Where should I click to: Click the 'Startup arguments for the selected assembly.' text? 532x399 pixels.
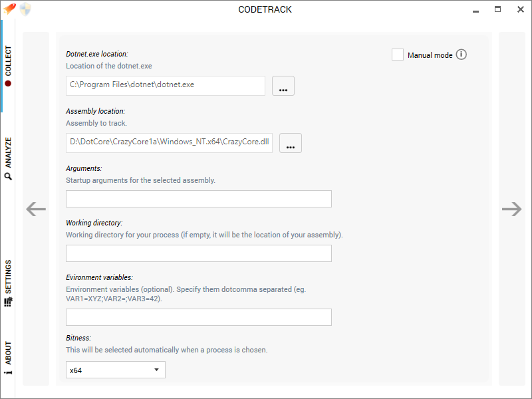[140, 180]
